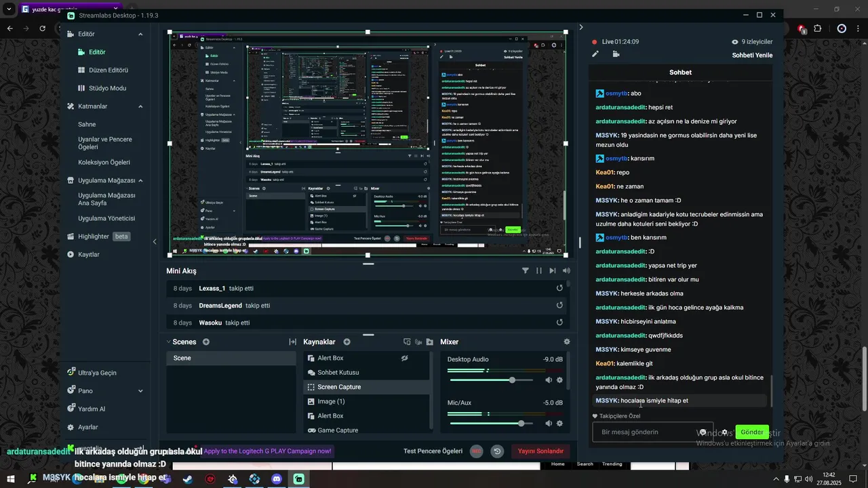
Task: Open Koleksiyon Ögeleri
Action: click(104, 163)
